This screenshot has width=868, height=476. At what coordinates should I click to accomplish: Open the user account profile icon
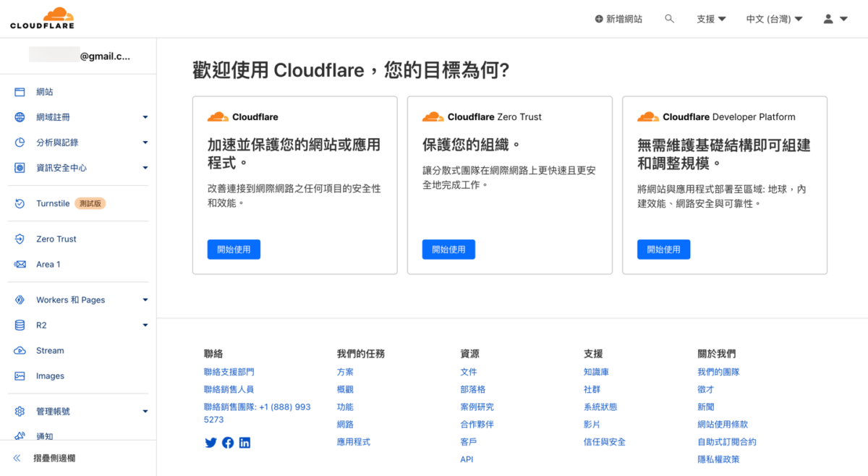coord(828,19)
